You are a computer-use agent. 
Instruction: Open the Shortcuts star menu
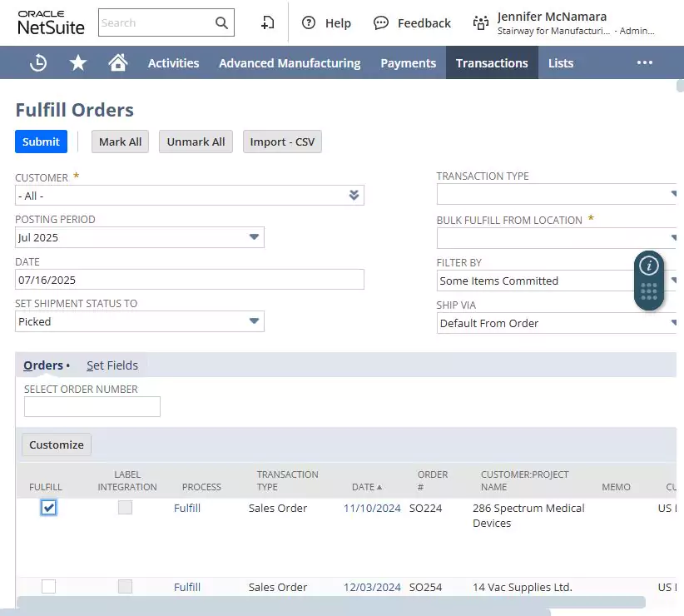[77, 62]
